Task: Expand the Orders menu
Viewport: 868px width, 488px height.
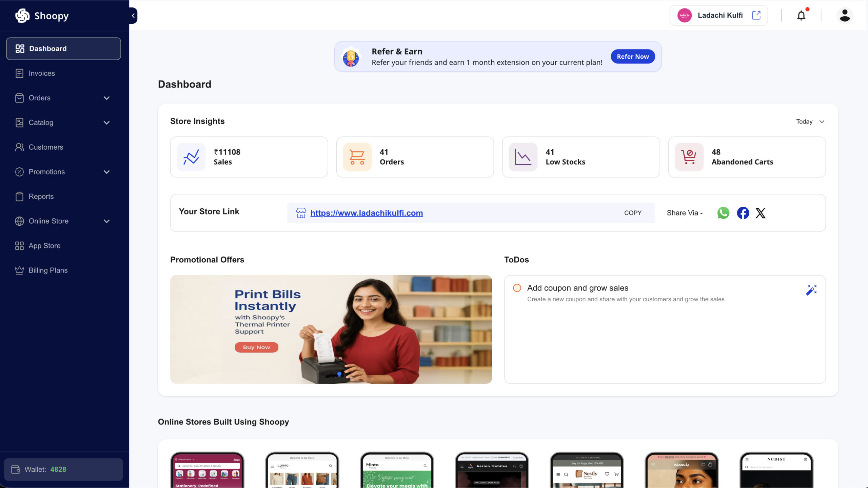Action: click(x=106, y=98)
